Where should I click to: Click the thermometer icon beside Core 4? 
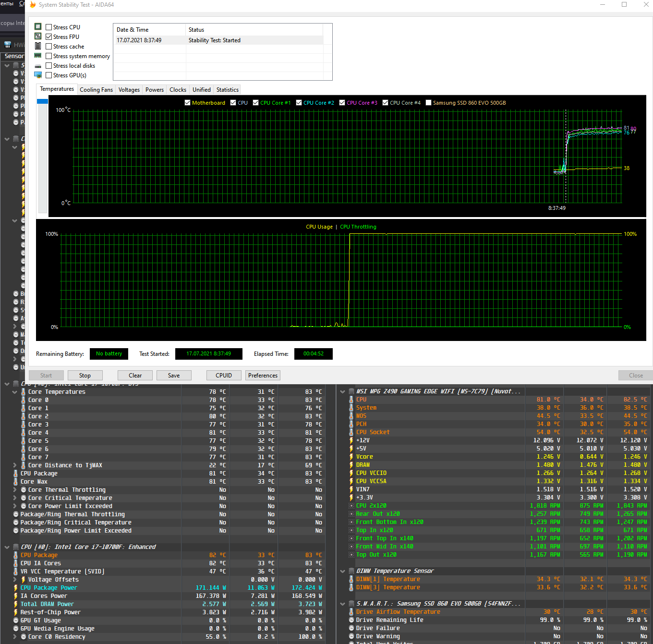pyautogui.click(x=24, y=433)
